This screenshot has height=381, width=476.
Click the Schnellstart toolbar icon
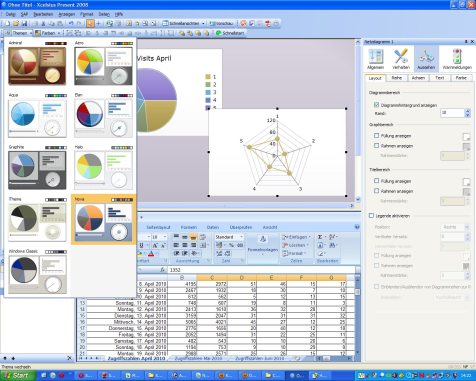tap(230, 33)
